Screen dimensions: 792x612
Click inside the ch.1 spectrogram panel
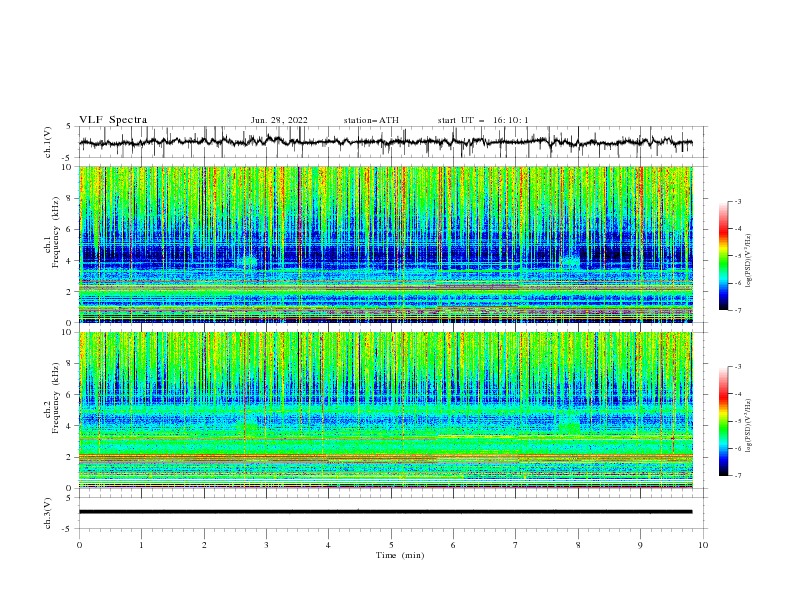tap(385, 244)
